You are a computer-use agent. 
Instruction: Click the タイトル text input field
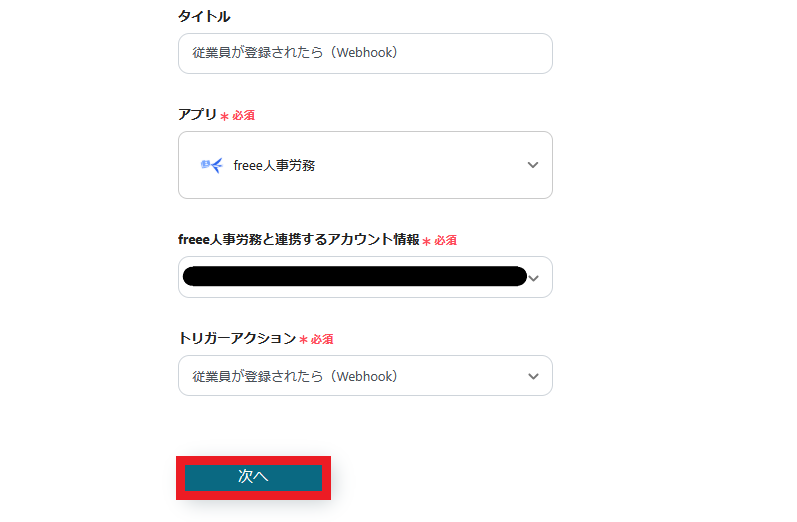(x=365, y=53)
